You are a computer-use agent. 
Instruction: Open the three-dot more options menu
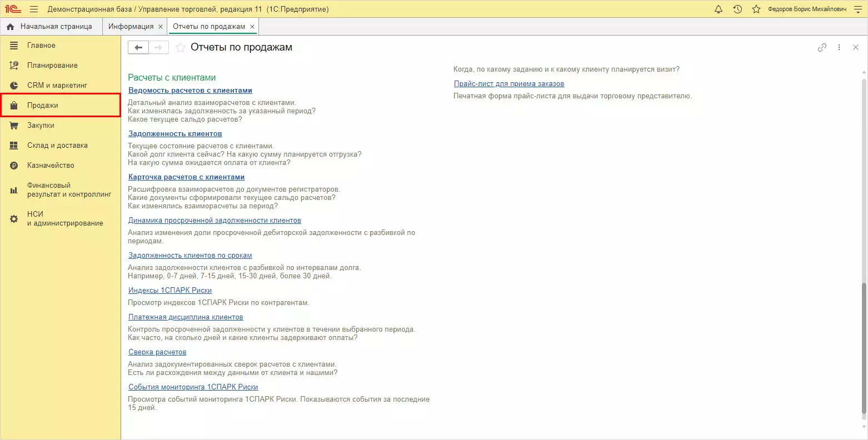coord(839,48)
